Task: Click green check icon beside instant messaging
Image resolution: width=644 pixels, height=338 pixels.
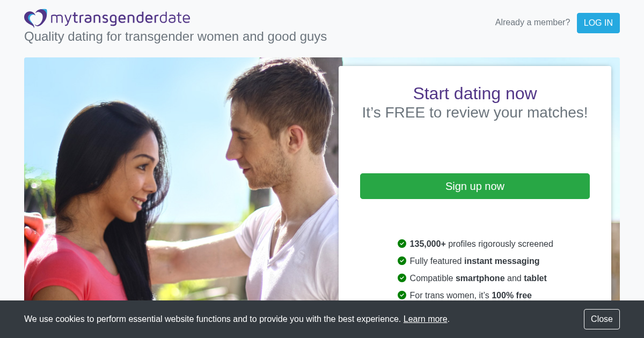Action: pos(402,261)
